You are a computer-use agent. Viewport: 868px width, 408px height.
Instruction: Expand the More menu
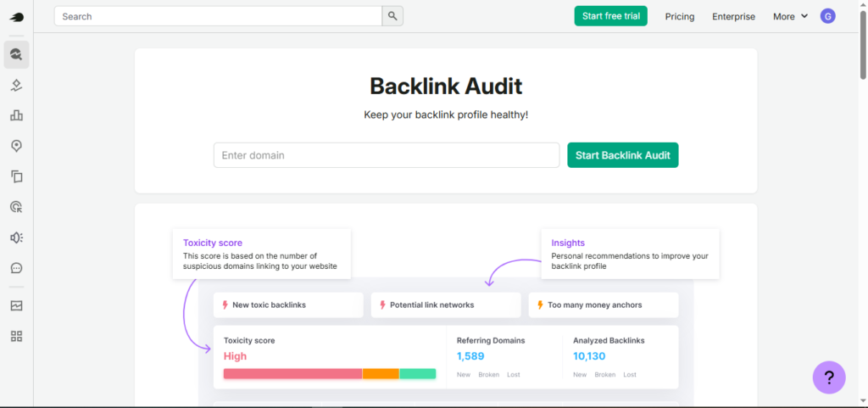tap(791, 17)
